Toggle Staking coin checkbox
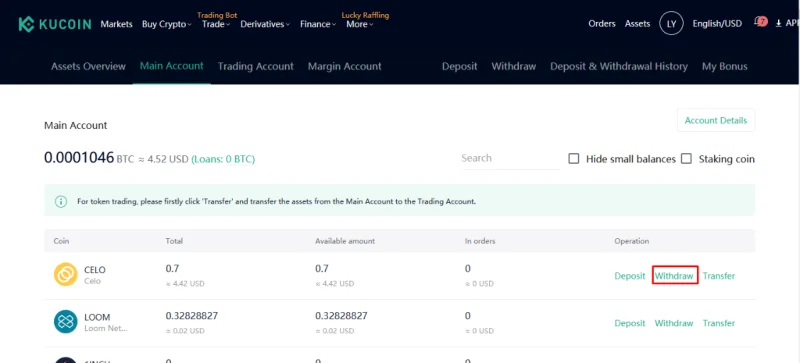Image resolution: width=800 pixels, height=363 pixels. (x=686, y=159)
